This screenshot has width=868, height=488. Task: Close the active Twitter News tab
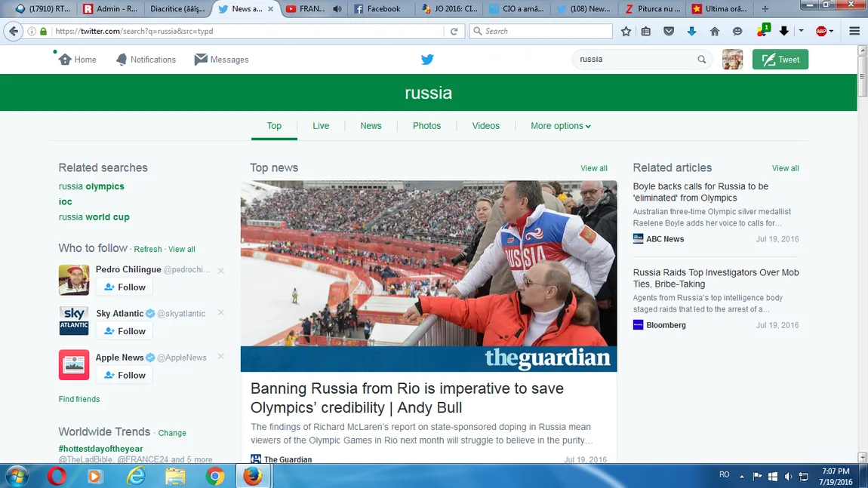coord(271,9)
